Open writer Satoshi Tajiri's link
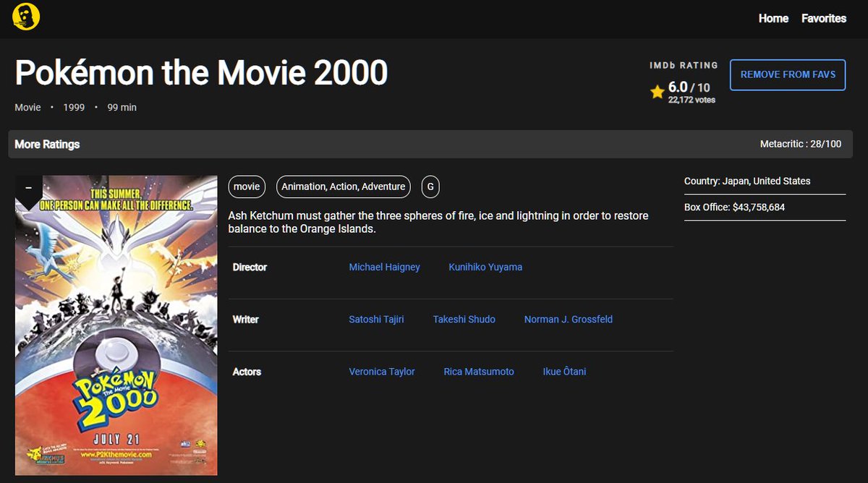Screen dimensions: 868x483 376,319
